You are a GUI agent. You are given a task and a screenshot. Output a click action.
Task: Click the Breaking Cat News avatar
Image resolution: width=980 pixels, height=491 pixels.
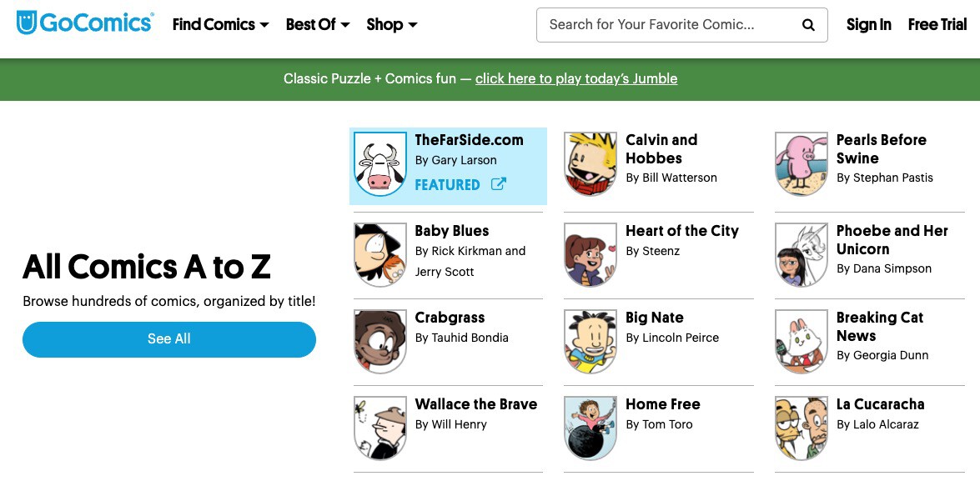tap(801, 341)
